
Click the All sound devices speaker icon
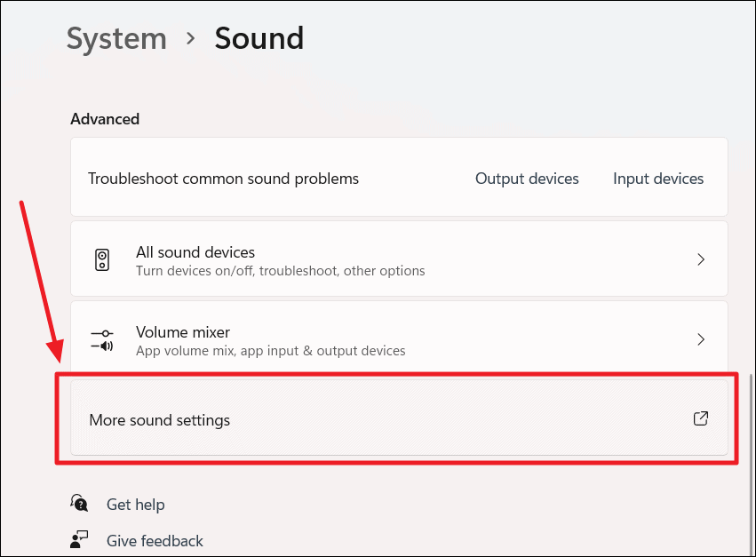(x=102, y=259)
